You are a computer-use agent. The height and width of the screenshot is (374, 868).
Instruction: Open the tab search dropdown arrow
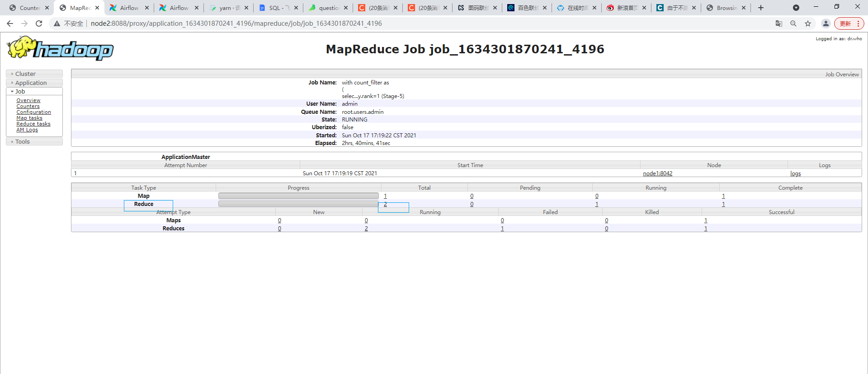(x=796, y=8)
